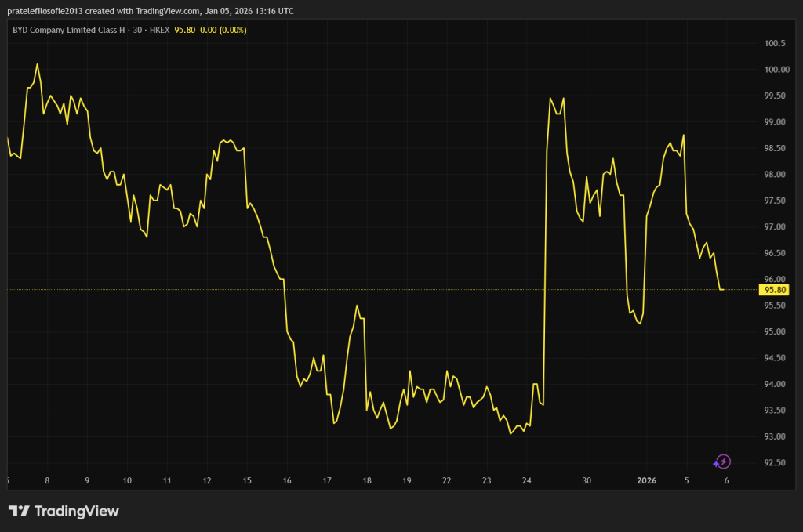The image size is (803, 532).
Task: Click the purple lightning bolt icon
Action: 723,462
